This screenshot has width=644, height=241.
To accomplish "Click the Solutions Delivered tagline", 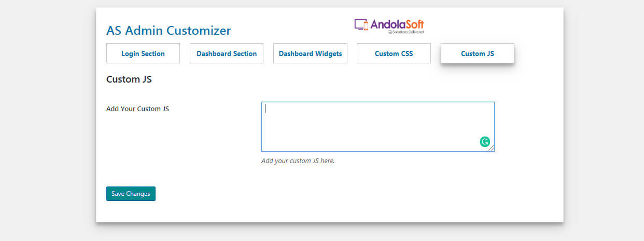I will click(408, 32).
